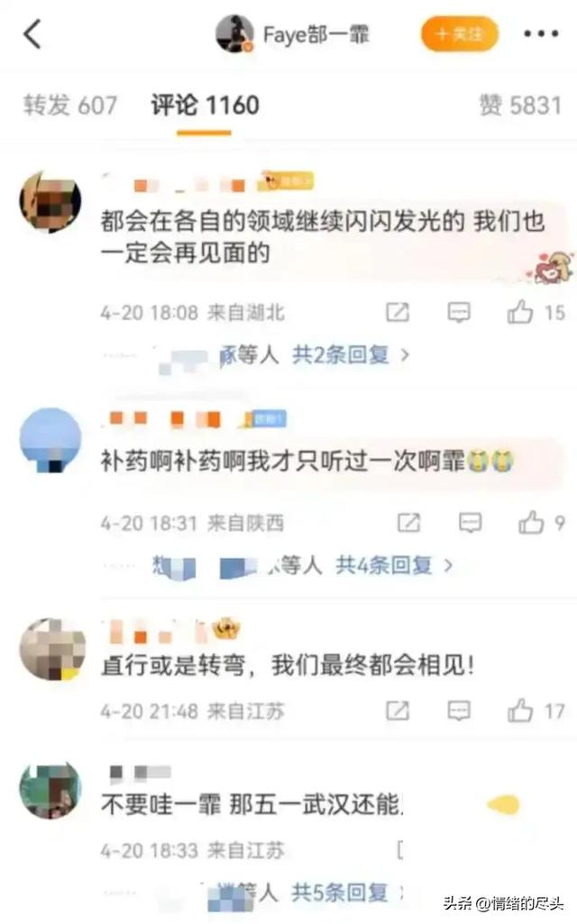Reply to the 湖北 comment via bubble icon
Image resolution: width=577 pixels, height=924 pixels.
459,312
